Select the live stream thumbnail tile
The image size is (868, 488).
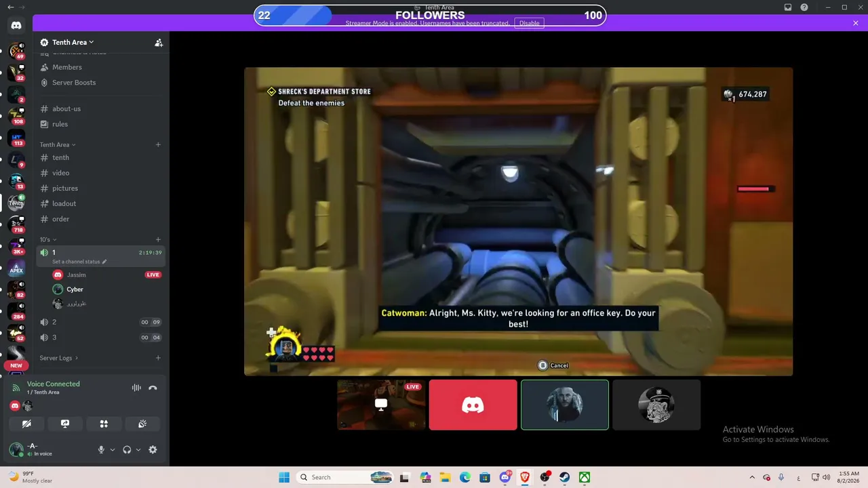pyautogui.click(x=381, y=405)
